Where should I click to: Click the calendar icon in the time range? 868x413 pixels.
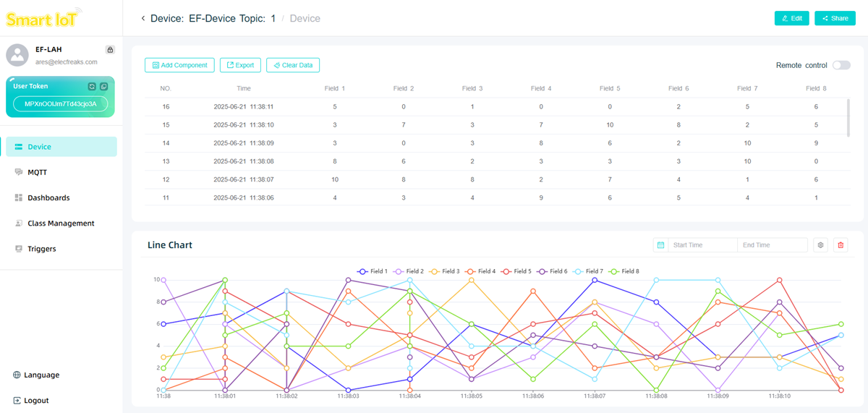(x=660, y=245)
